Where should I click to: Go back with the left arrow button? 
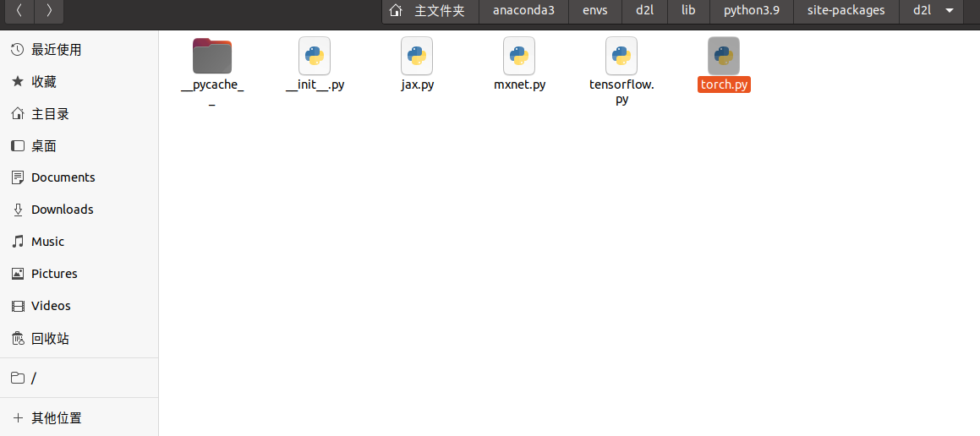[19, 11]
